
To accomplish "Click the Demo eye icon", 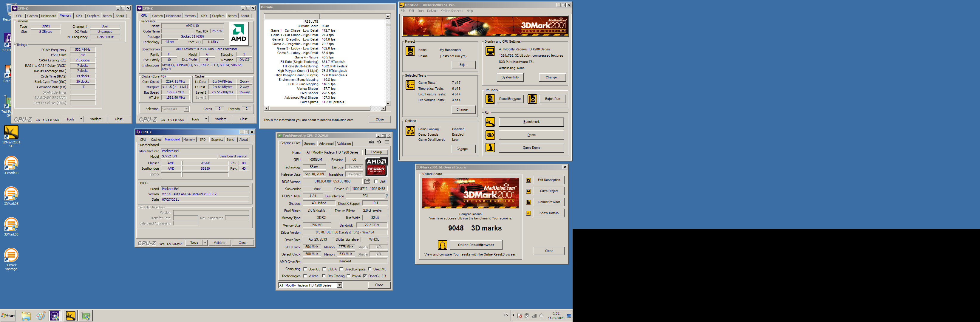I will point(490,135).
